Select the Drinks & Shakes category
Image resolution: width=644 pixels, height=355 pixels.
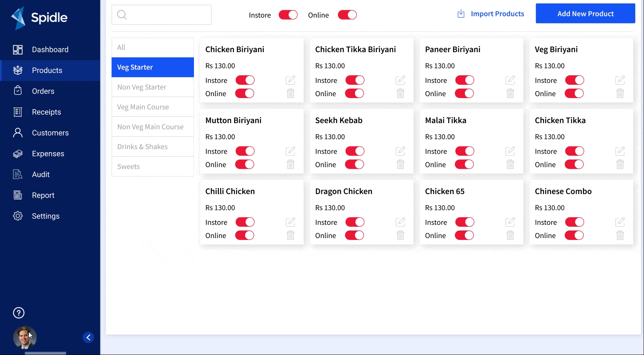153,146
